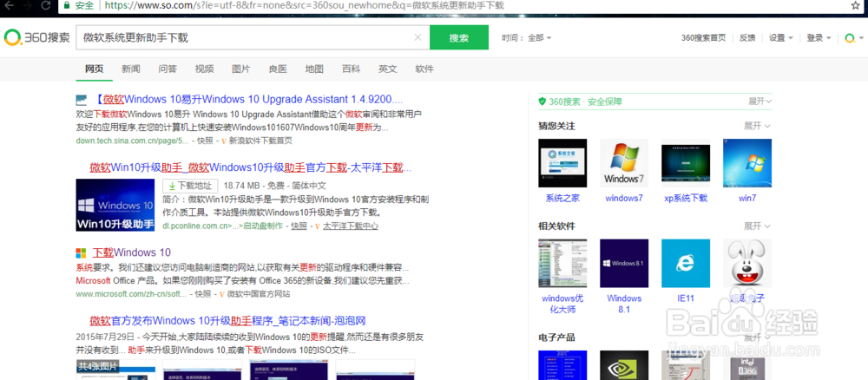868x380 pixels.
Task: Open the 泡泡网 Windows 10升级助手 news result
Action: [227, 321]
